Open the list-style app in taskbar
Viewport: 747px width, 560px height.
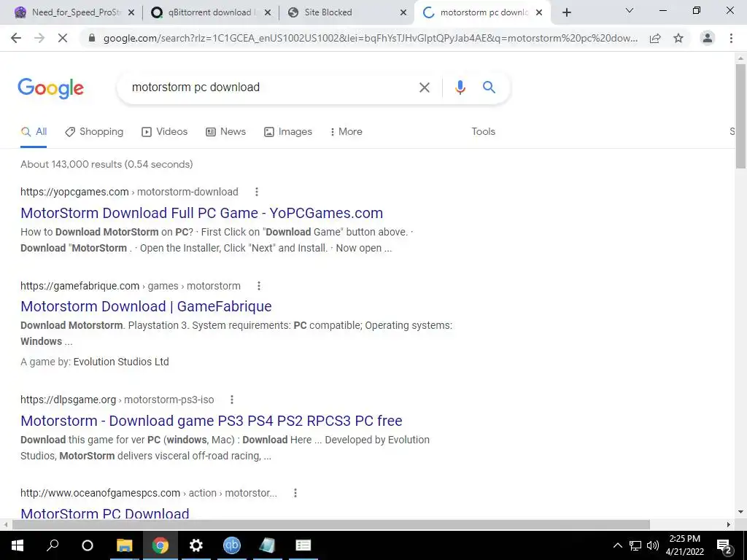tap(303, 545)
